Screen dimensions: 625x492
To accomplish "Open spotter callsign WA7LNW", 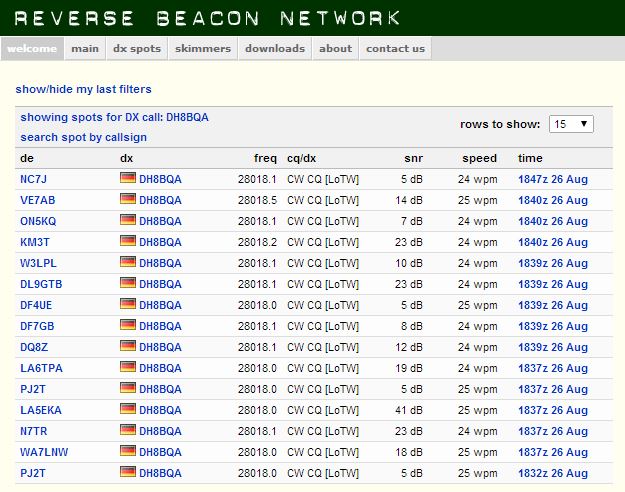I will [x=44, y=452].
